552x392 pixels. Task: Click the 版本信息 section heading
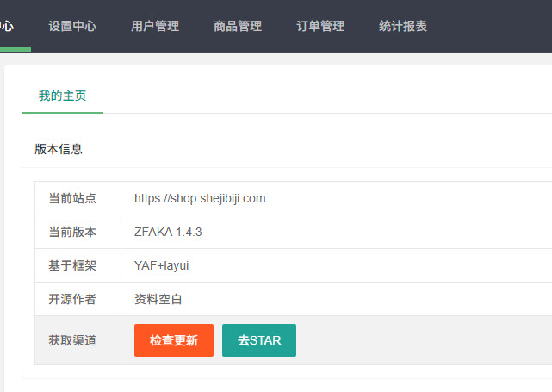click(59, 149)
